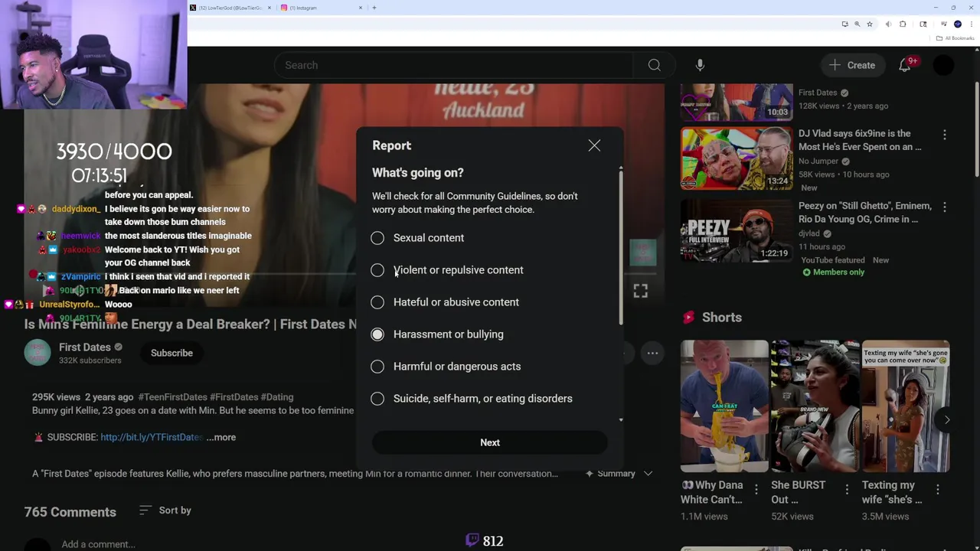Click the browser zoom magnifier icon
The width and height of the screenshot is (980, 551).
(857, 24)
